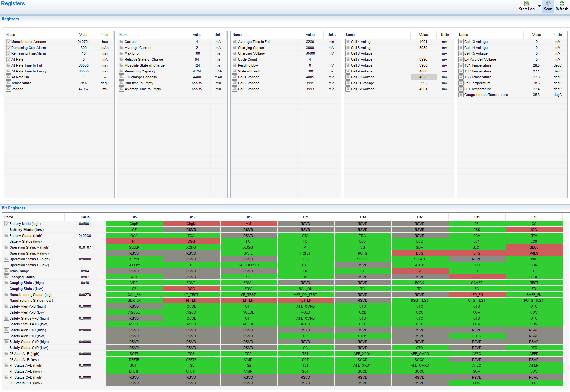This screenshot has height=392, width=570.
Task: Click the Voltage value 47957
Action: click(84, 89)
